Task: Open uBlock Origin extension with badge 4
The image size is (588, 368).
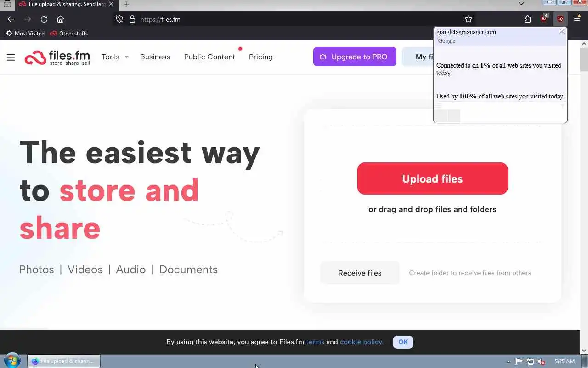Action: coord(544,19)
